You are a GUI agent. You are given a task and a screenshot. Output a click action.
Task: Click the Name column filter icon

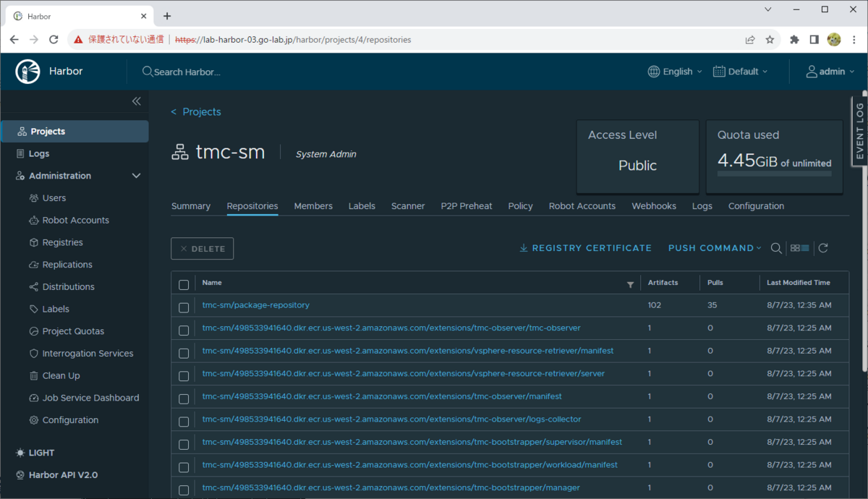[x=630, y=285]
